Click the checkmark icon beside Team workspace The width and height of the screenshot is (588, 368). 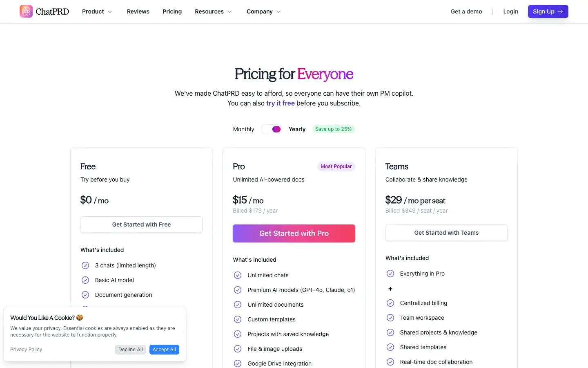tap(390, 318)
